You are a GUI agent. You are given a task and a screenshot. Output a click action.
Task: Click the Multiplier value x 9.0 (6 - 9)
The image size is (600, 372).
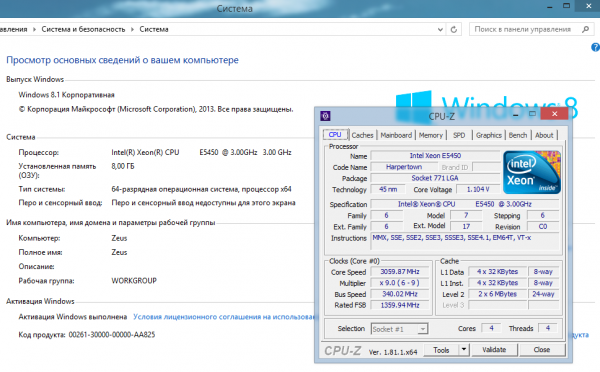tap(399, 283)
